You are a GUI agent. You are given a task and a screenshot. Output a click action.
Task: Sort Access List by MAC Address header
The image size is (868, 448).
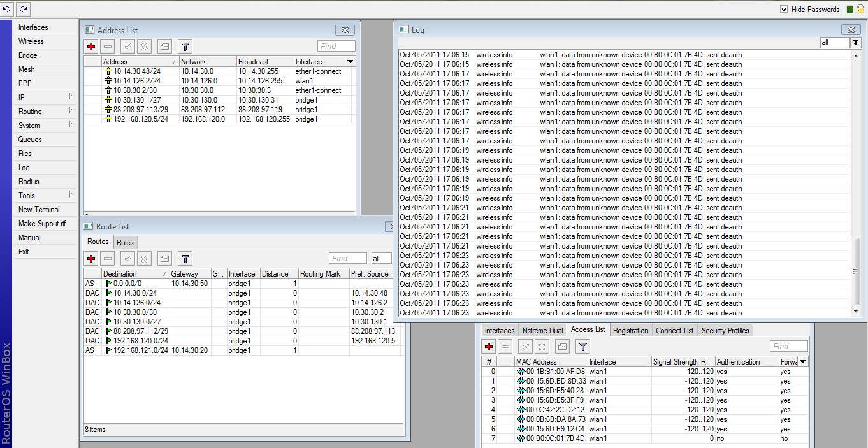point(551,361)
